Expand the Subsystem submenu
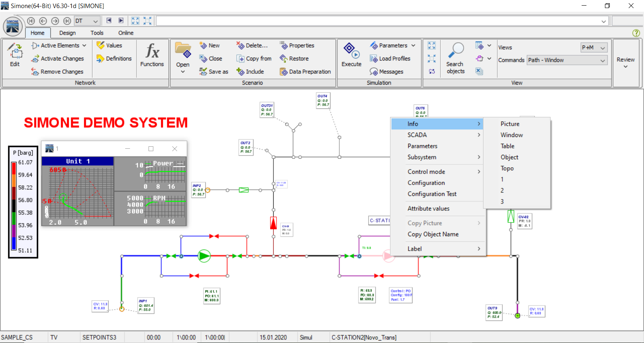 coord(439,157)
